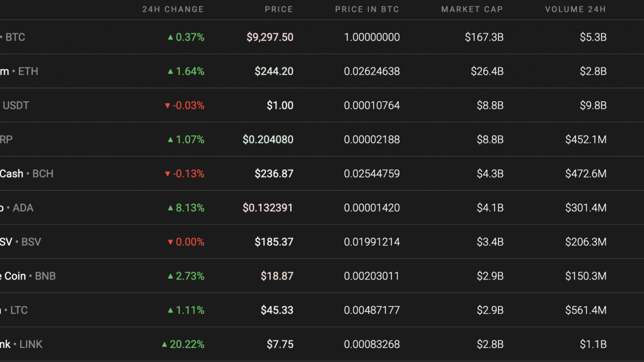Select the $452.1M volume value
This screenshot has width=644, height=362.
586,140
